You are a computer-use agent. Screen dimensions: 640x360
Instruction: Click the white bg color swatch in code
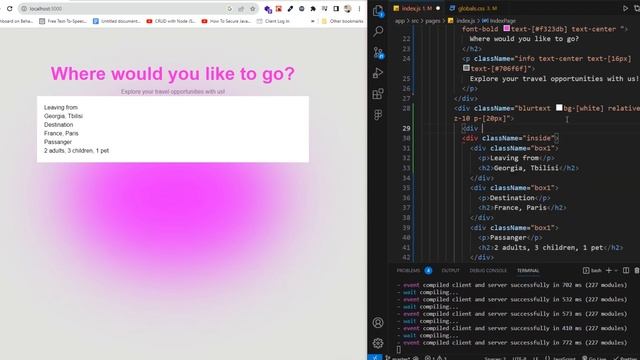click(x=559, y=108)
